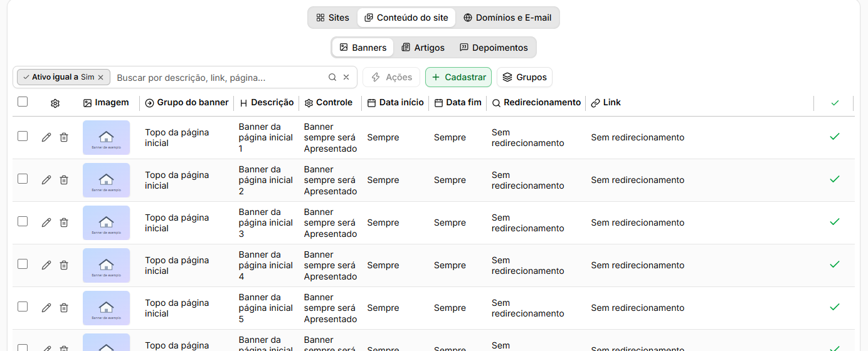Delete the Banner da página inicial 5 row

coord(64,308)
